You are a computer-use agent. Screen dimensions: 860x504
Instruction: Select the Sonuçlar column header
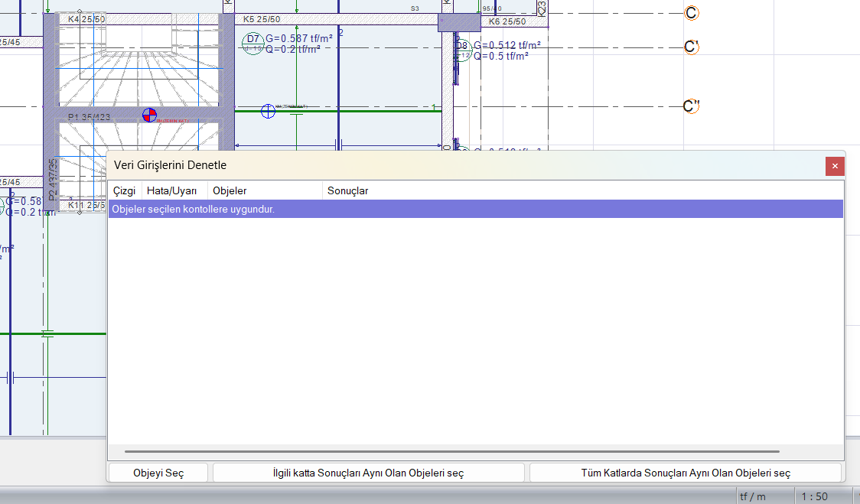[347, 190]
